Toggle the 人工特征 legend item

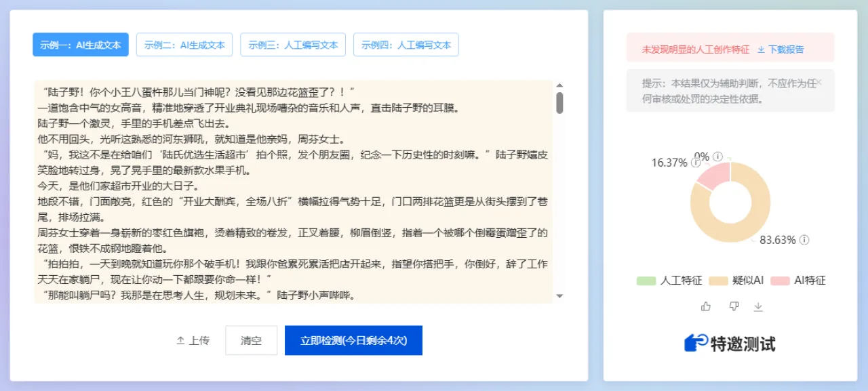[669, 281]
